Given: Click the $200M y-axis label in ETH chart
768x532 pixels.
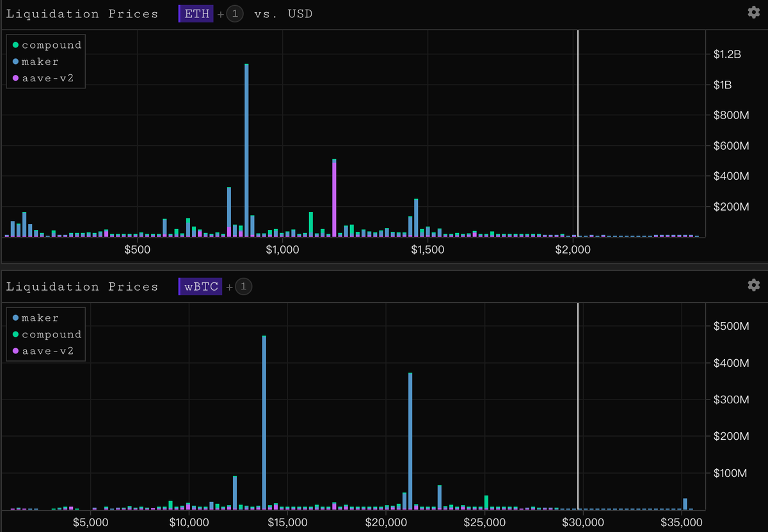Looking at the screenshot, I should (x=731, y=207).
